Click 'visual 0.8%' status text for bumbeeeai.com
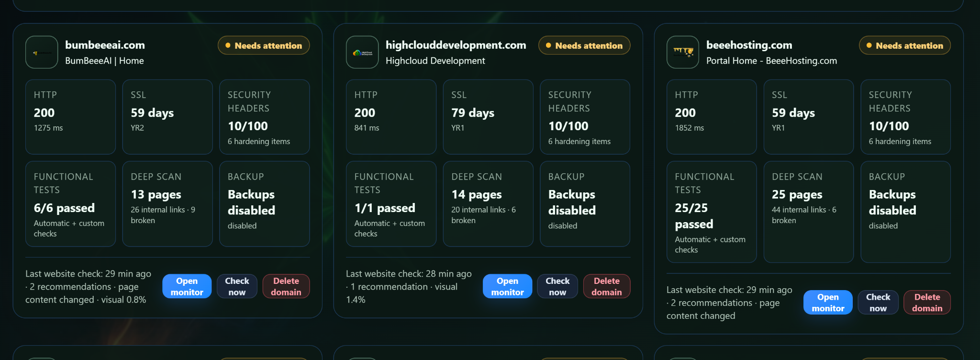The height and width of the screenshot is (360, 980). coord(123,300)
